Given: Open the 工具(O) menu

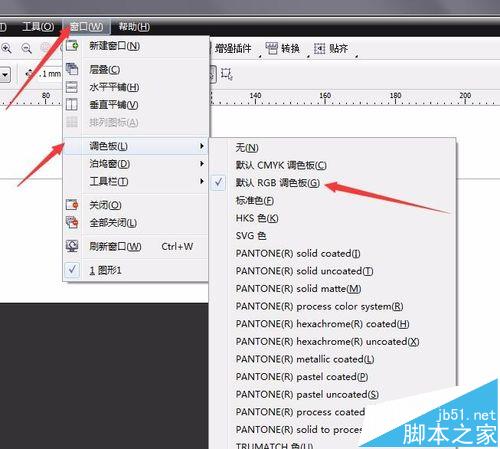Looking at the screenshot, I should tap(38, 27).
